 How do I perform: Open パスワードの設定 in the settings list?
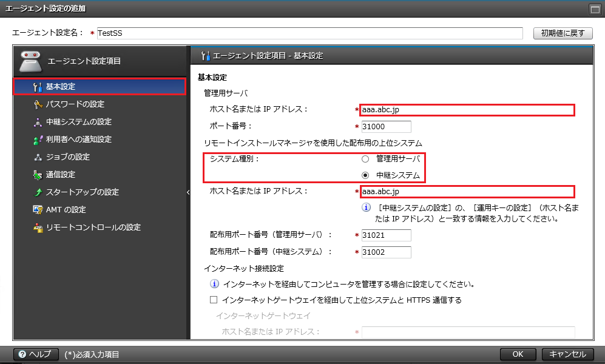[x=100, y=104]
